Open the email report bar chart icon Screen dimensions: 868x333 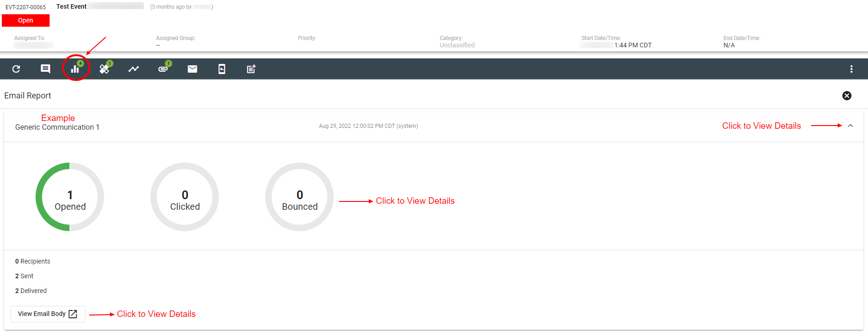click(75, 69)
